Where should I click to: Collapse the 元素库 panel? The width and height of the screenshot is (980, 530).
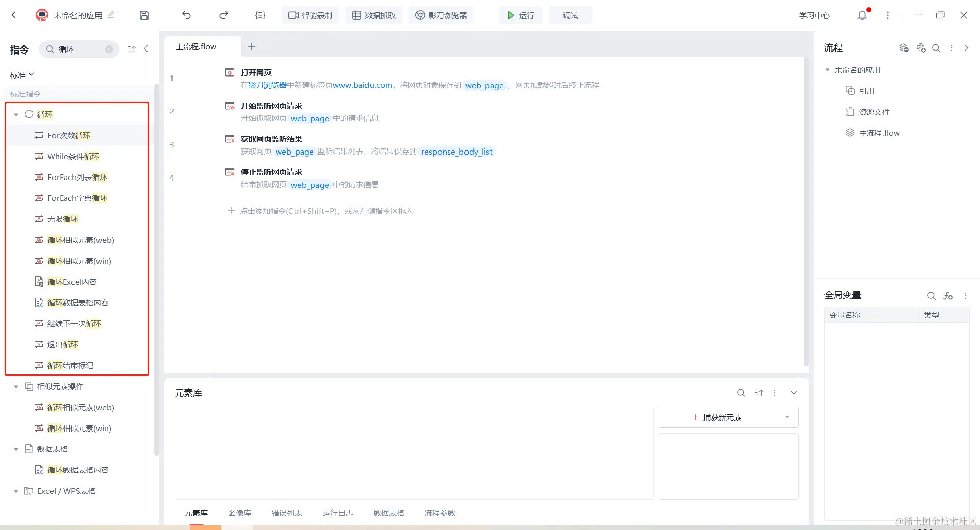tap(794, 393)
